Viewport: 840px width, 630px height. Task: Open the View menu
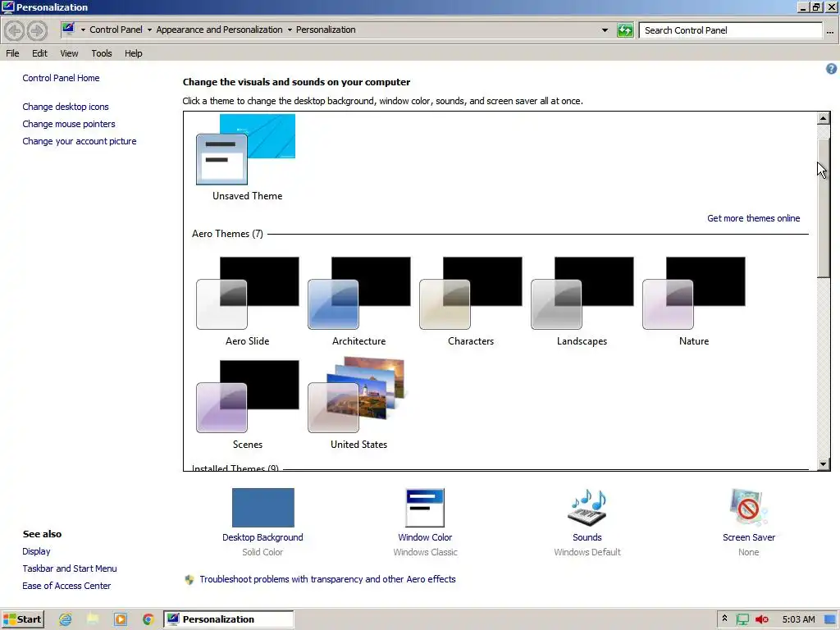[x=69, y=53]
